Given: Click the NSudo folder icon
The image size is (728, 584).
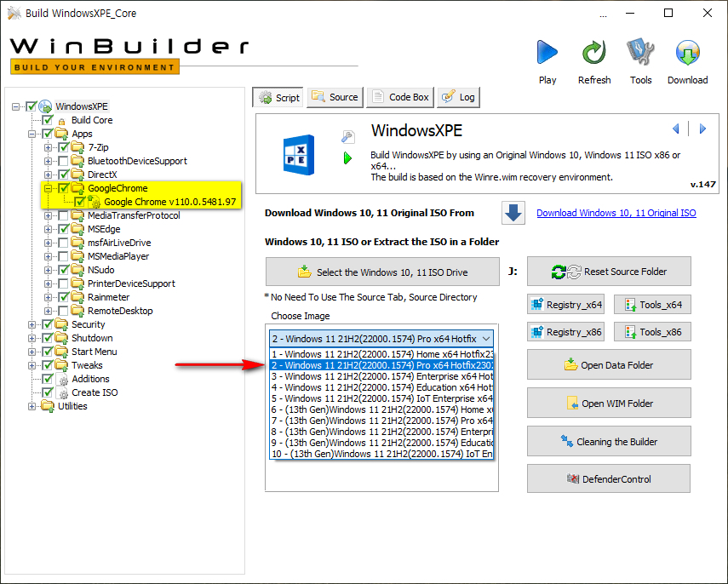Looking at the screenshot, I should tap(77, 270).
